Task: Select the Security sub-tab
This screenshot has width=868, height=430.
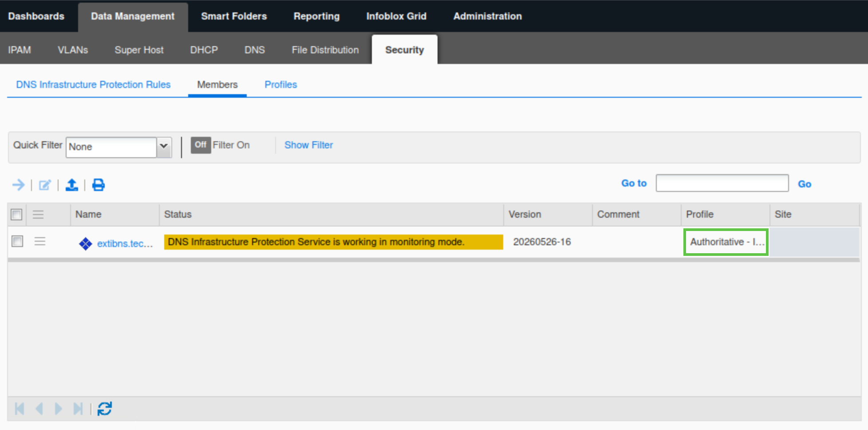Action: click(x=404, y=50)
